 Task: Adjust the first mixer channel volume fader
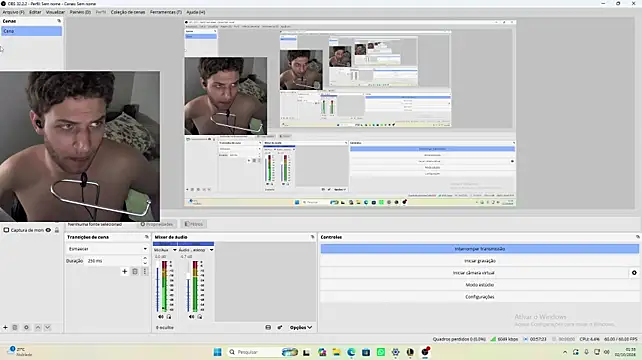pos(157,287)
